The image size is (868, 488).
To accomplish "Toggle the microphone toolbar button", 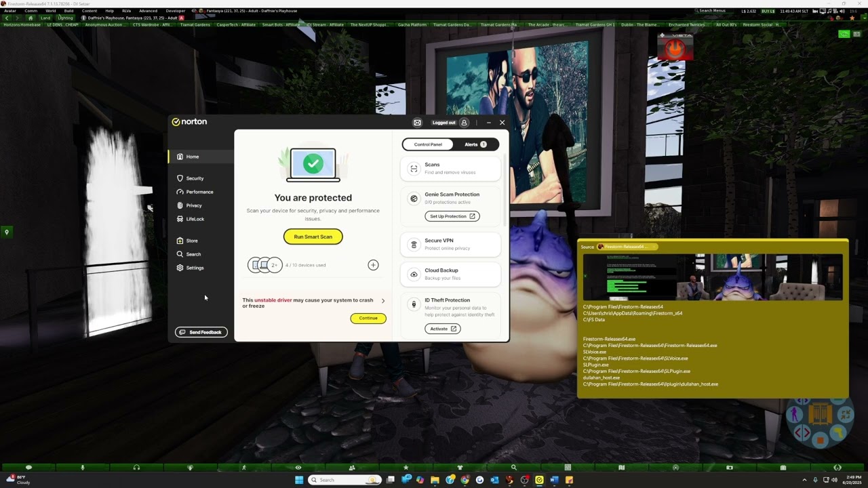I will 83,468.
